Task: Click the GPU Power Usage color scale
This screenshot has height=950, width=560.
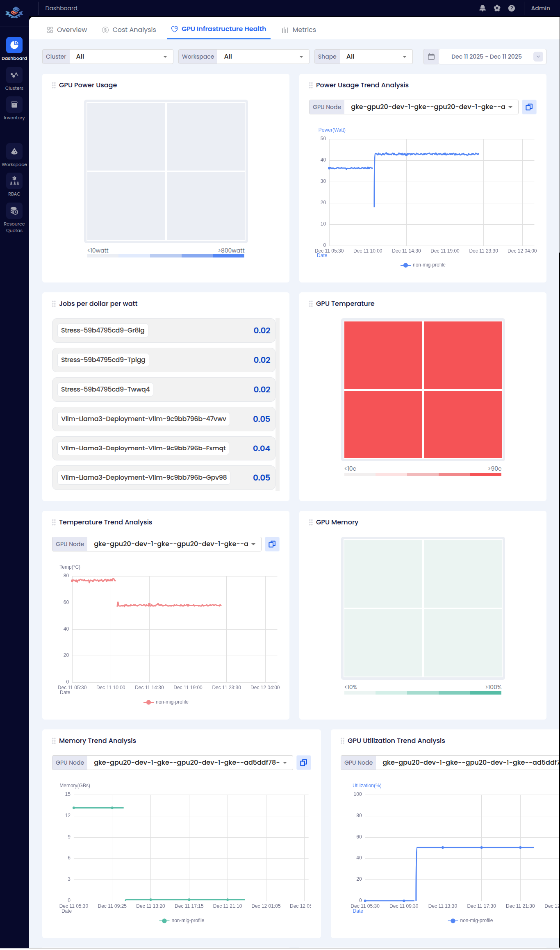Action: click(166, 256)
